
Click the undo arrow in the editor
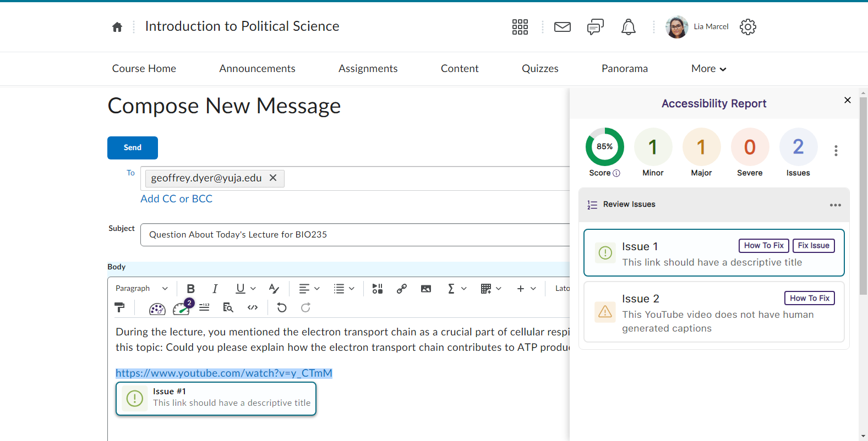pos(282,308)
